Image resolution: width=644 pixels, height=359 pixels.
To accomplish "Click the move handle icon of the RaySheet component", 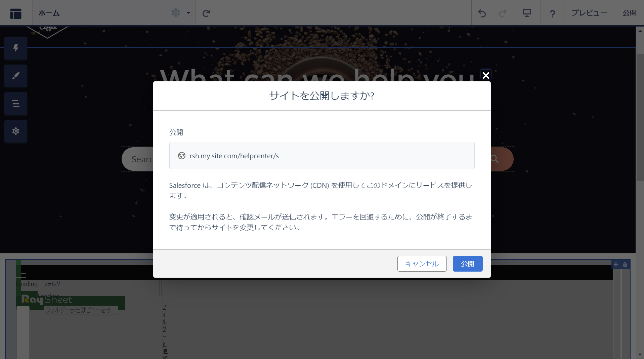I will [x=616, y=265].
